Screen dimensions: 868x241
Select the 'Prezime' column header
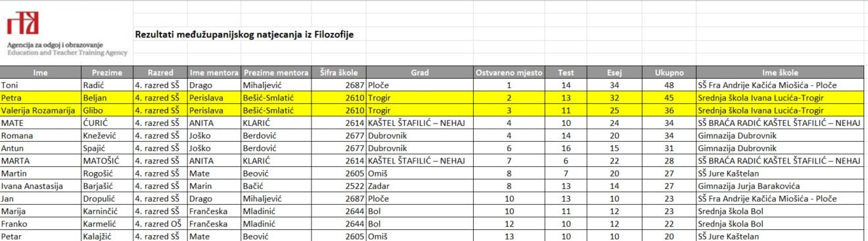click(x=107, y=73)
